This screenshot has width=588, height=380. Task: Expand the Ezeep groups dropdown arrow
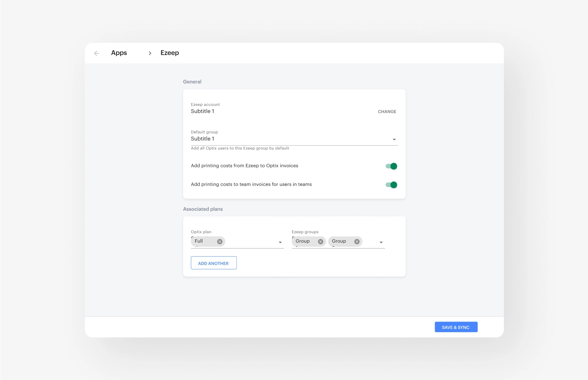(381, 242)
